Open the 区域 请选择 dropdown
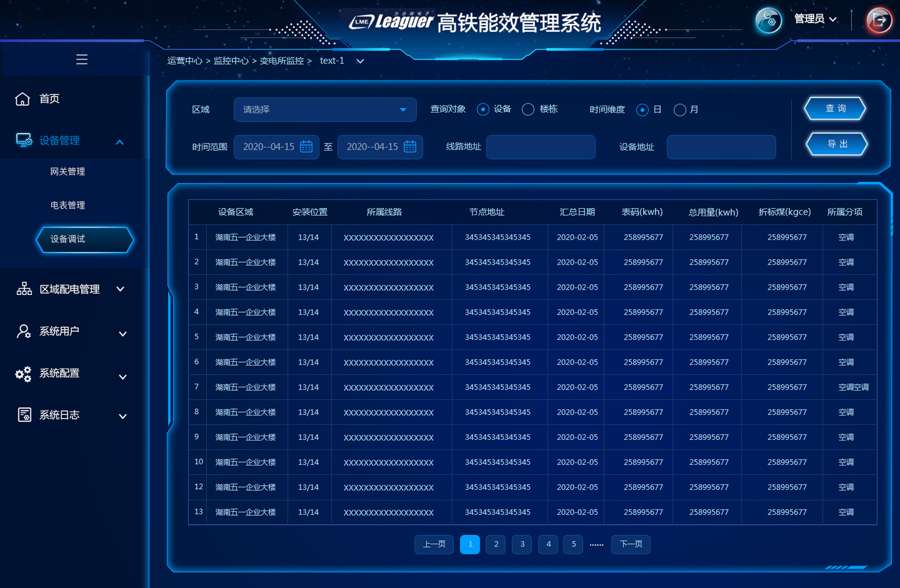The image size is (900, 588). tap(325, 109)
